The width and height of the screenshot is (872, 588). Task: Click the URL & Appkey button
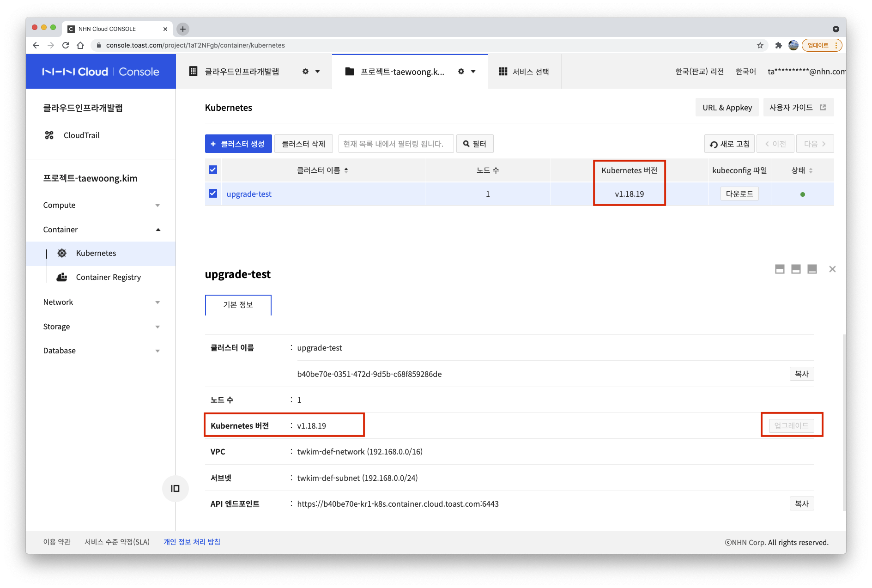727,108
